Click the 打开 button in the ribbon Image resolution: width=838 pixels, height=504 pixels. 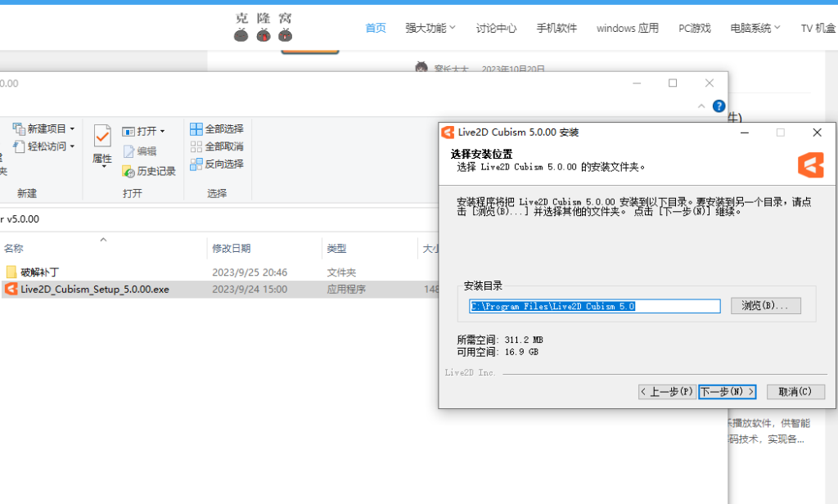click(143, 131)
